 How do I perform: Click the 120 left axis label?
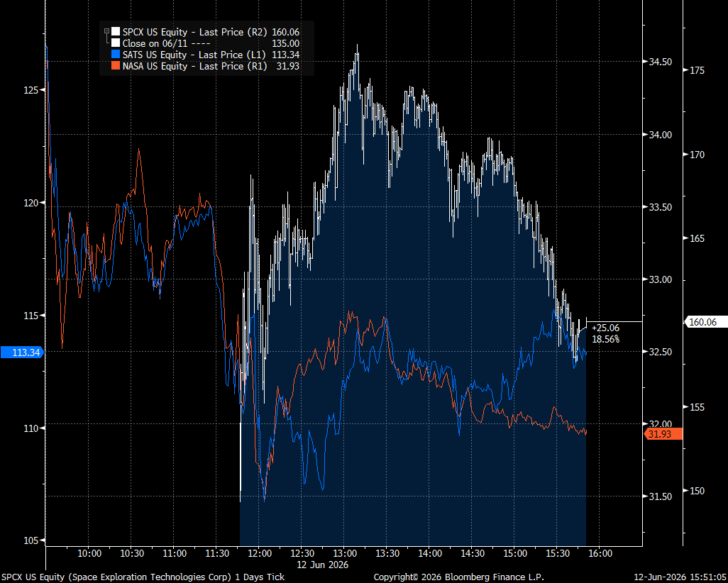pyautogui.click(x=31, y=203)
